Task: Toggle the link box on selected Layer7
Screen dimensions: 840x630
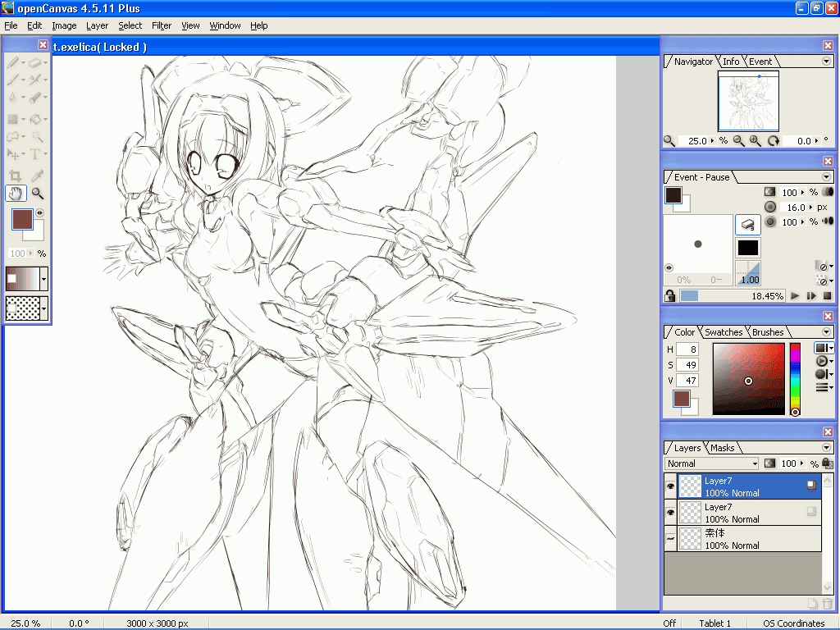Action: tap(811, 485)
